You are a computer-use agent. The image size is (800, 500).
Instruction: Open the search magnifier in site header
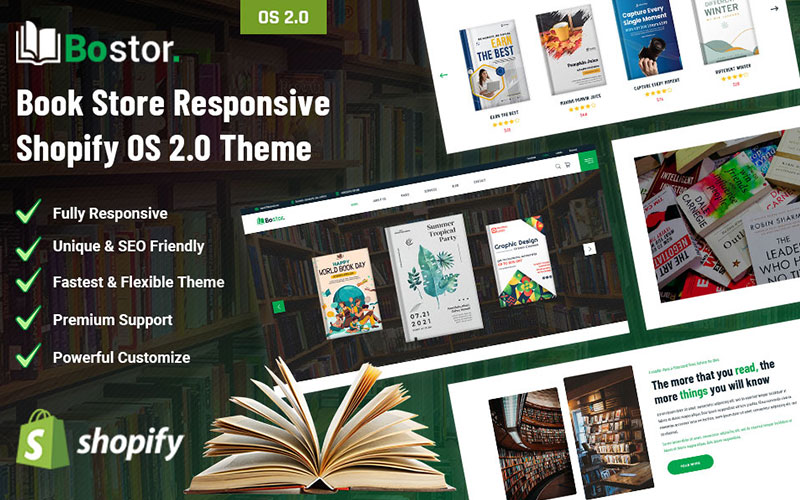(556, 164)
